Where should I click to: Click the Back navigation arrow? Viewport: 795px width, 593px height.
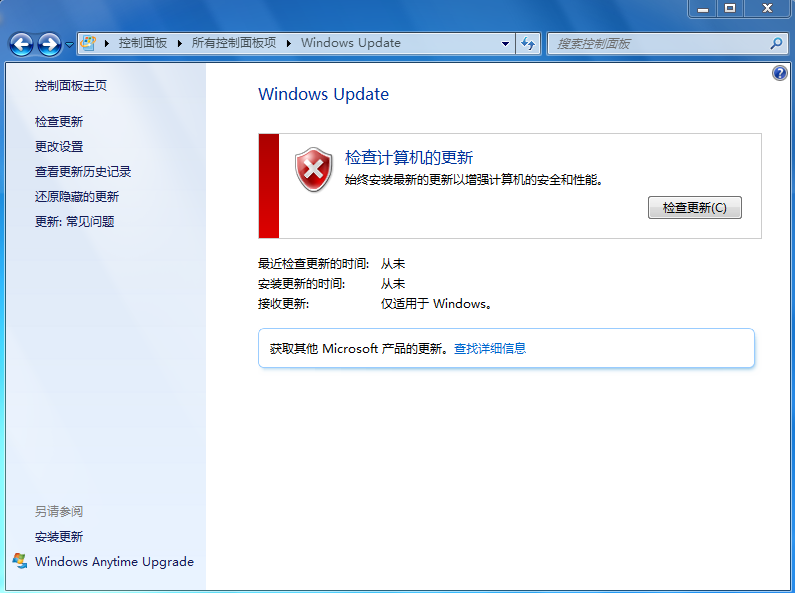click(21, 45)
